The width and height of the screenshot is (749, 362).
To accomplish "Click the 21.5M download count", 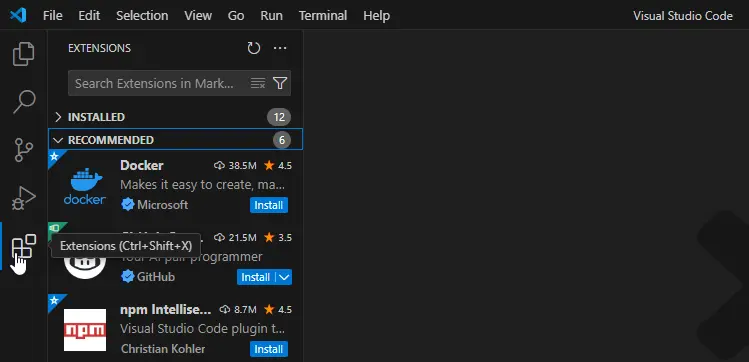I will [235, 237].
